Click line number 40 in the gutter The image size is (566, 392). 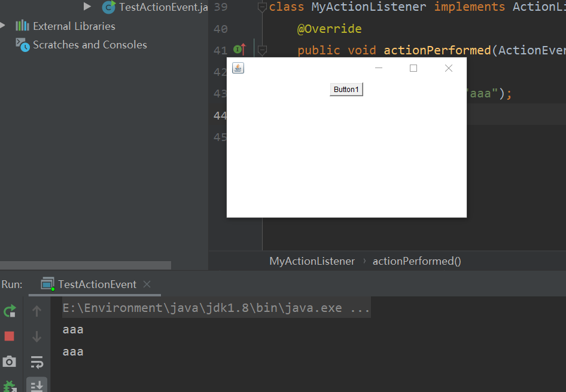pyautogui.click(x=221, y=29)
